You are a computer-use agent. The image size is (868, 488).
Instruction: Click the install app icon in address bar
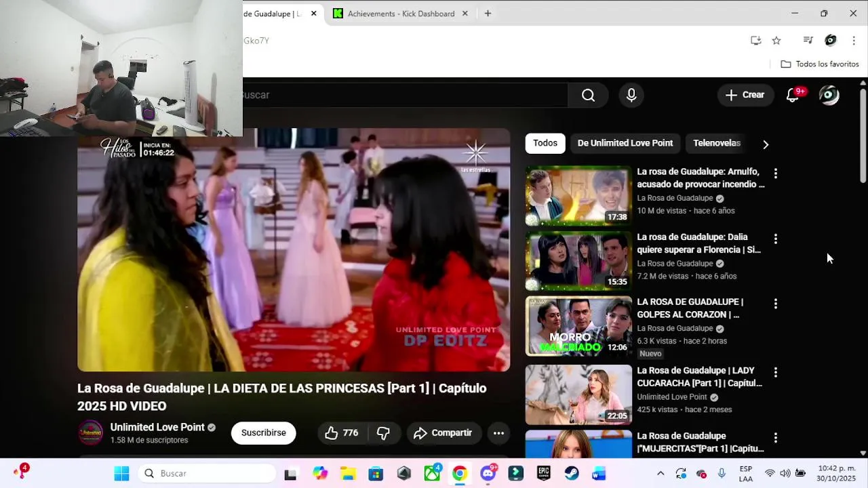(x=755, y=41)
